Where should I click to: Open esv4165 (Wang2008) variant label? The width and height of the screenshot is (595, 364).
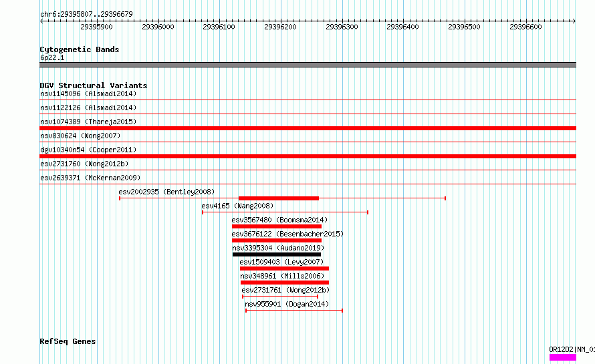[x=237, y=206]
